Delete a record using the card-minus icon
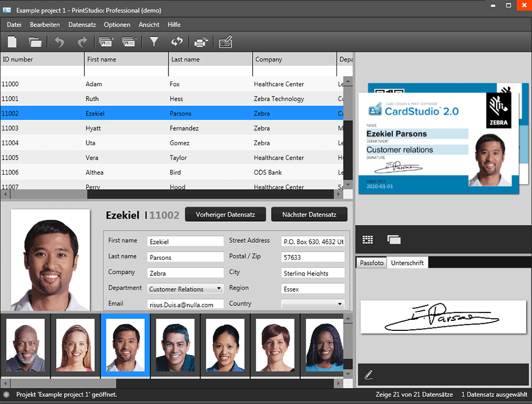Screen dimensions: 532x404 click(x=131, y=42)
